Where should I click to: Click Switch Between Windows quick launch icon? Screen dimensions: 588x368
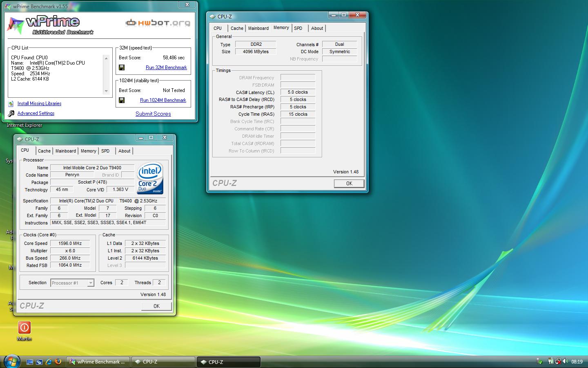[39, 362]
